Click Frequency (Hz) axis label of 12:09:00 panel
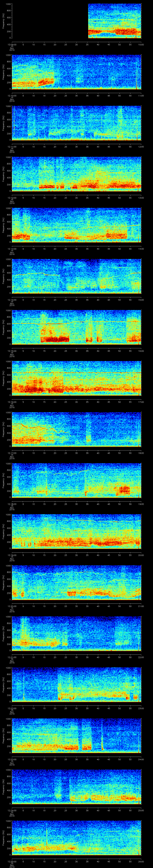The height and width of the screenshot is (868, 153). point(3,21)
